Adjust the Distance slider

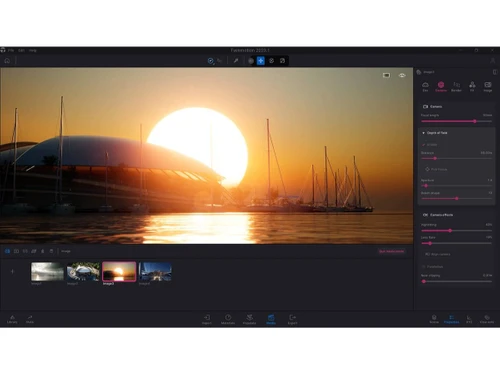pos(456,158)
